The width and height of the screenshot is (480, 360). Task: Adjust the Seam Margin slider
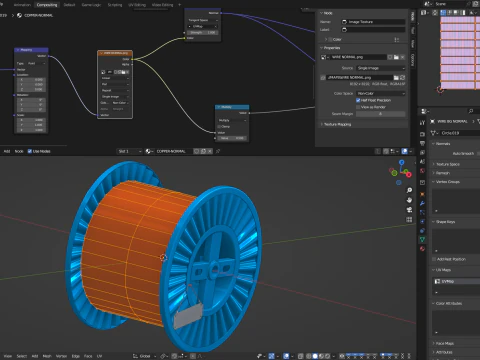click(381, 114)
